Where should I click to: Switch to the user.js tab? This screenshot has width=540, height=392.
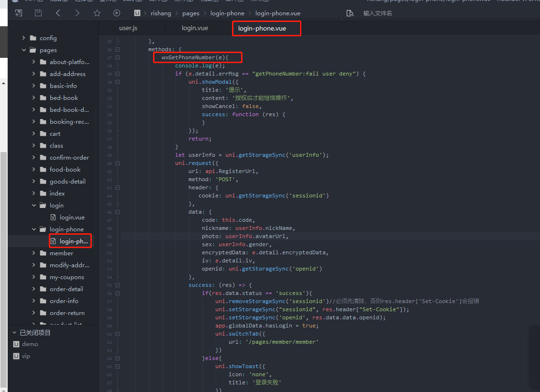pyautogui.click(x=128, y=28)
